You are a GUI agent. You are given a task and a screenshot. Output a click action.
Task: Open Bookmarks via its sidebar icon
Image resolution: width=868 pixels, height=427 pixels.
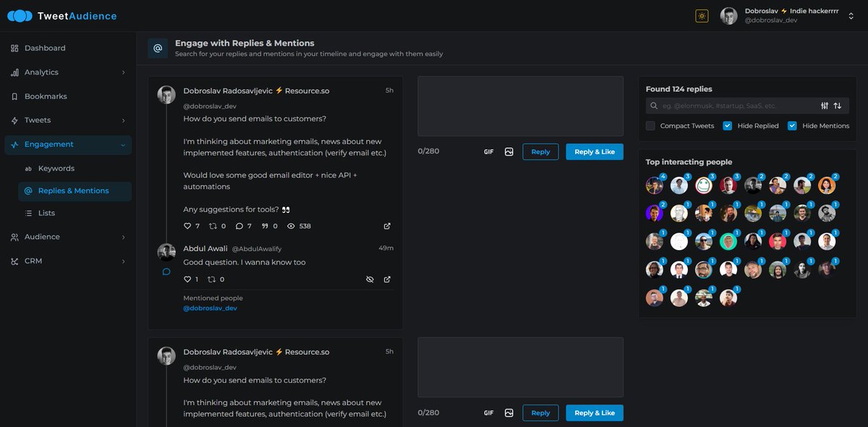14,96
